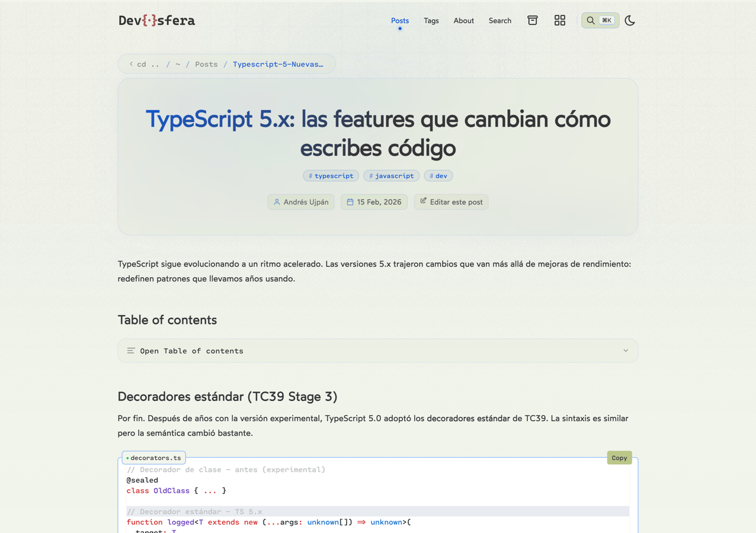This screenshot has height=533, width=756.
Task: Click the post title 'TypeScript 5.x'
Action: click(x=378, y=133)
